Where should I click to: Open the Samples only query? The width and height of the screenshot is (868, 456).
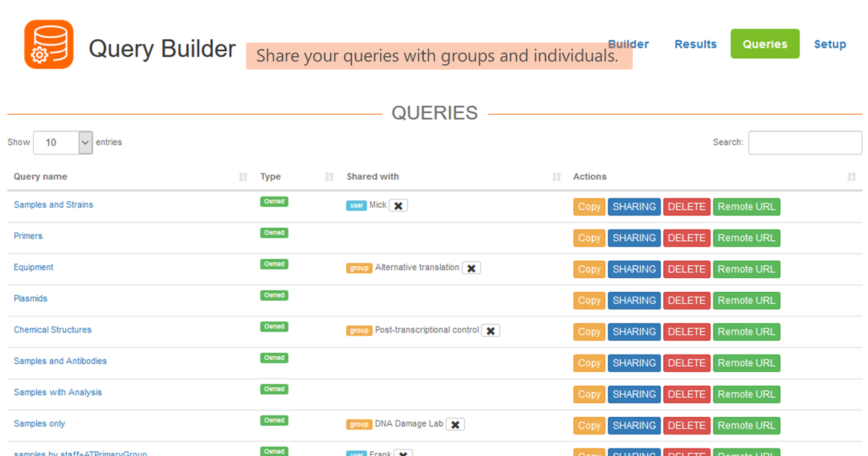coord(40,424)
